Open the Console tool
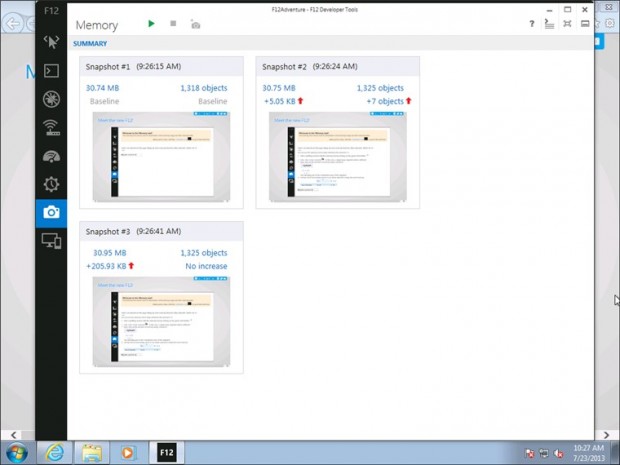620x465 pixels. [51, 70]
